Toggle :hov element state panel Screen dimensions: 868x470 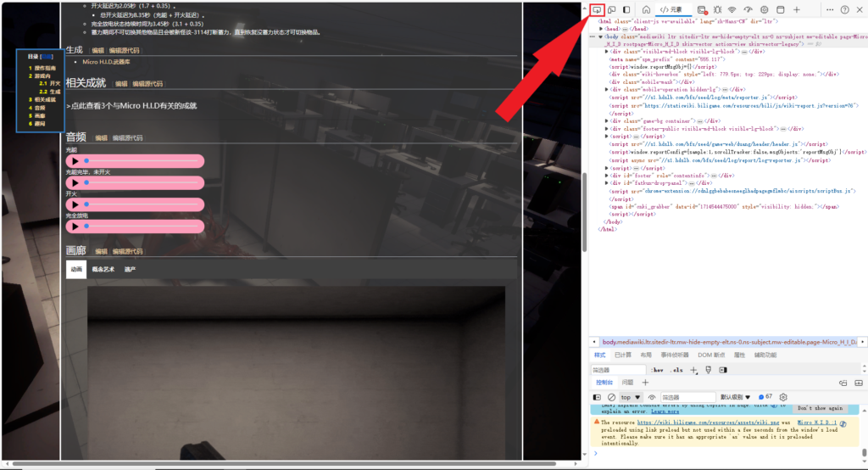(658, 370)
